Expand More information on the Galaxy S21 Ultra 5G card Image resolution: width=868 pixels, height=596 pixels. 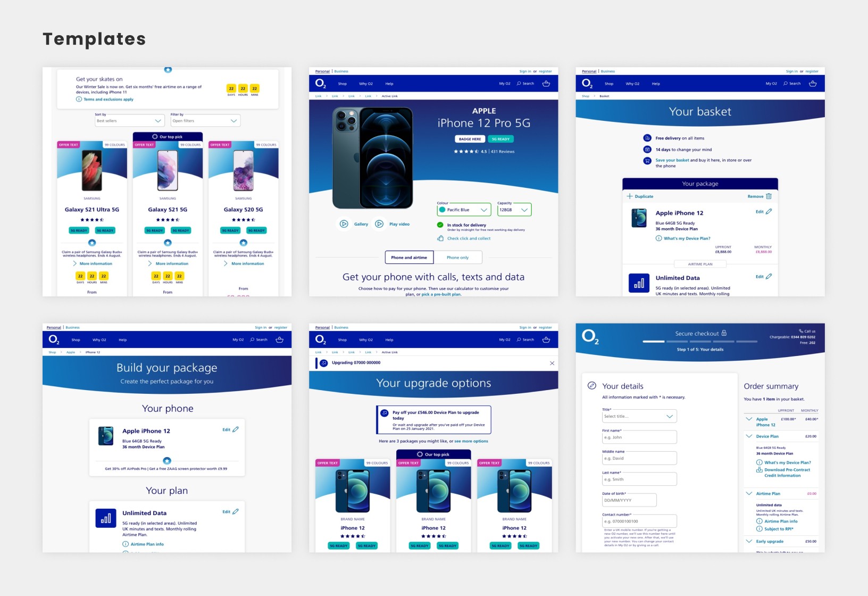[92, 263]
